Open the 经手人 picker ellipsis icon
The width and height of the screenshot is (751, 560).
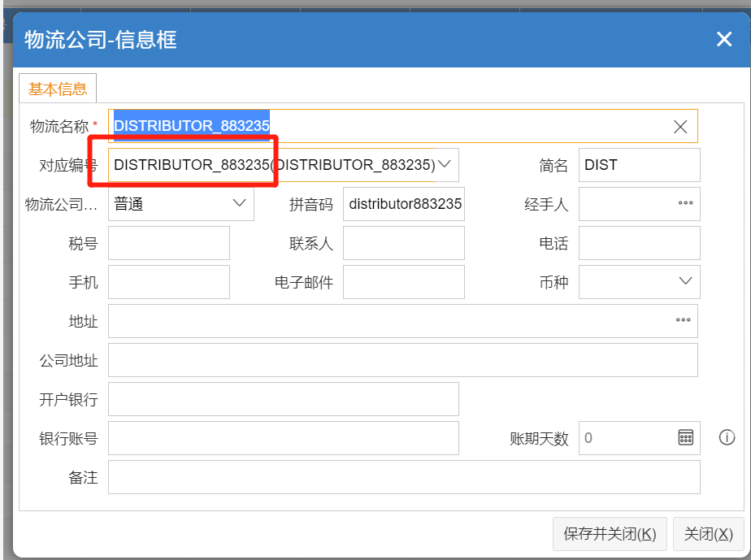coord(685,203)
